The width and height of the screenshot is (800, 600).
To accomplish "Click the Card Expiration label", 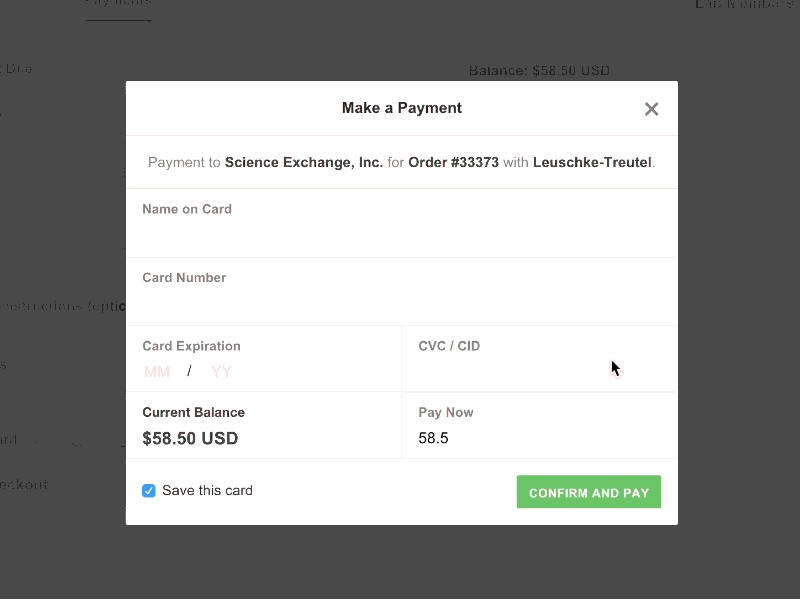I will (191, 345).
